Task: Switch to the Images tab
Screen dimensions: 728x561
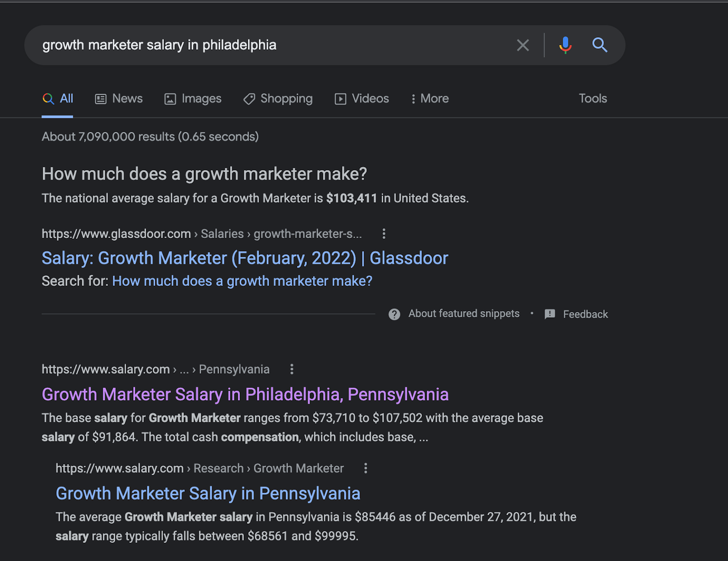Action: click(x=193, y=99)
